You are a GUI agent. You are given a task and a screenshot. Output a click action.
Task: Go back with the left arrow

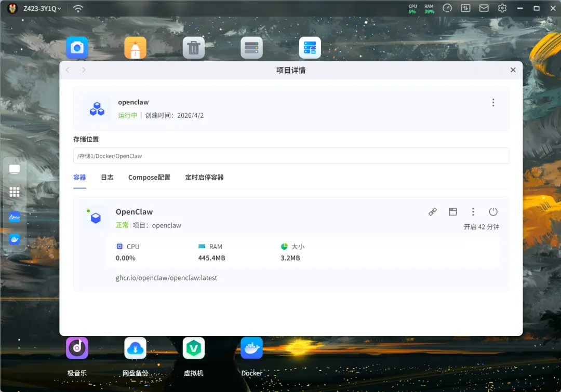(x=68, y=70)
